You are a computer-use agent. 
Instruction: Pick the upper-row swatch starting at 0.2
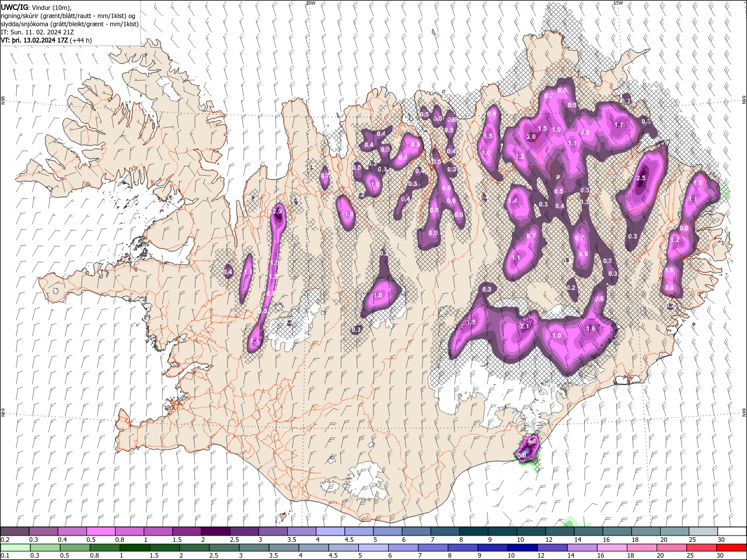(x=15, y=531)
